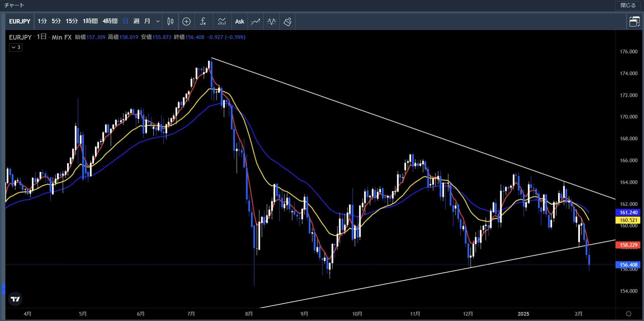
Task: Click the TradingView logo
Action: (x=15, y=299)
